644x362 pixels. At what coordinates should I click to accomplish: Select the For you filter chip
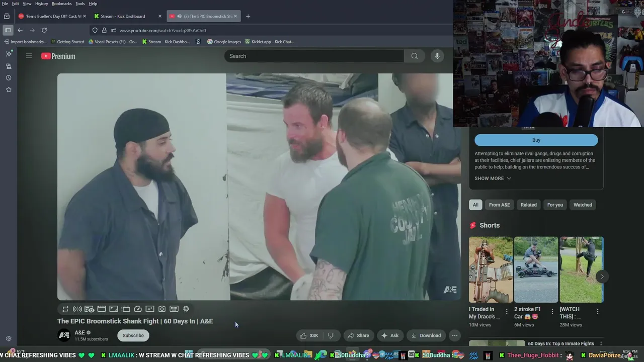click(555, 205)
